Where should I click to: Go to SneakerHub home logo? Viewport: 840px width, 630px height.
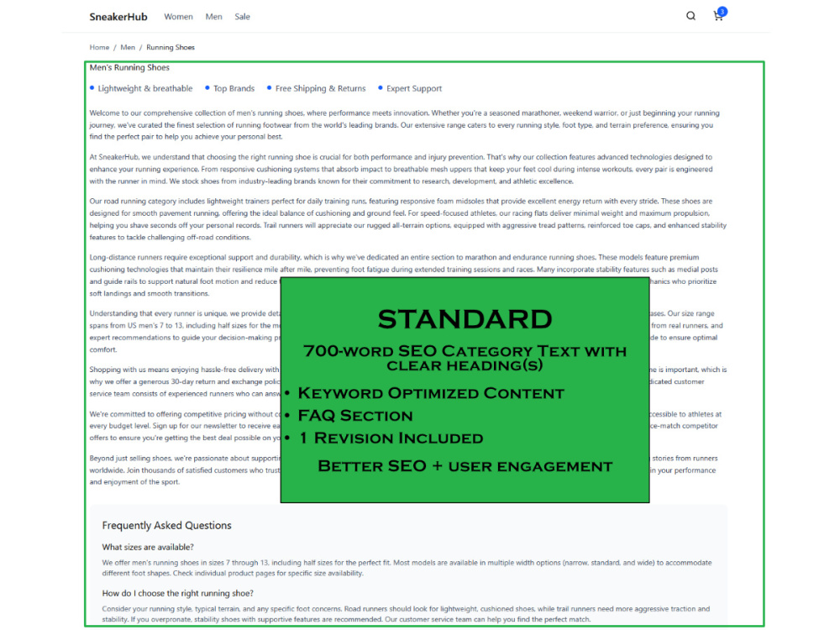(118, 17)
